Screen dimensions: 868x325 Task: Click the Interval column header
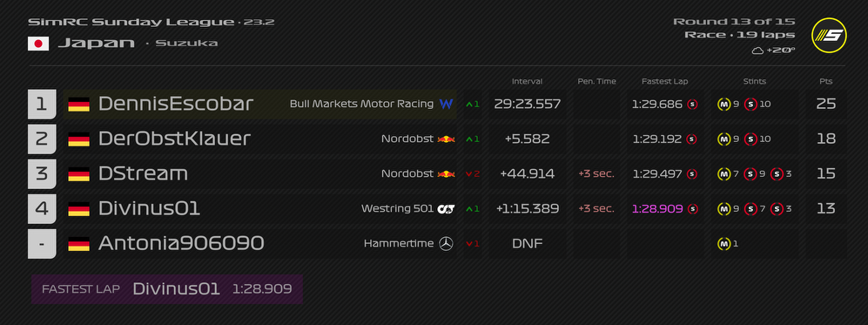527,81
